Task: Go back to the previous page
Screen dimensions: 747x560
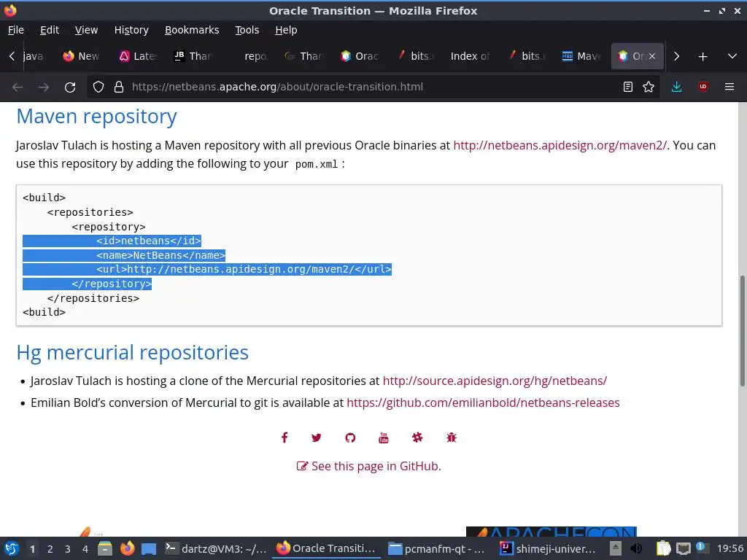Action: tap(18, 87)
